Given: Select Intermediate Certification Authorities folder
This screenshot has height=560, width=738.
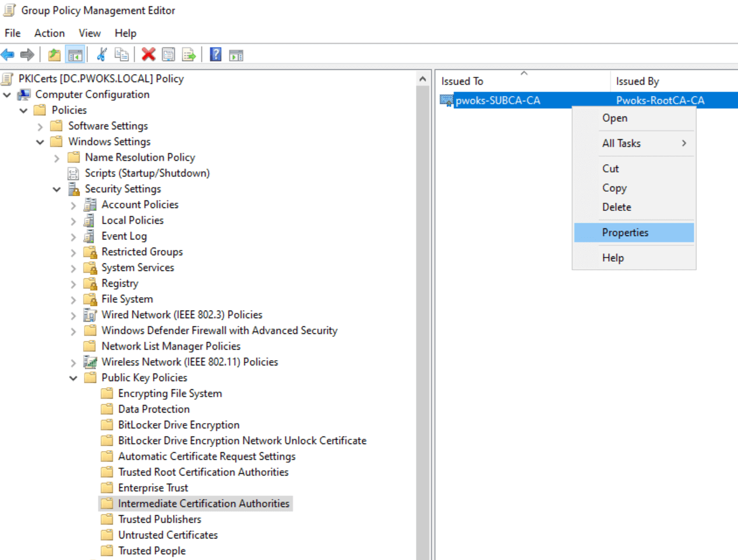Looking at the screenshot, I should [x=203, y=503].
